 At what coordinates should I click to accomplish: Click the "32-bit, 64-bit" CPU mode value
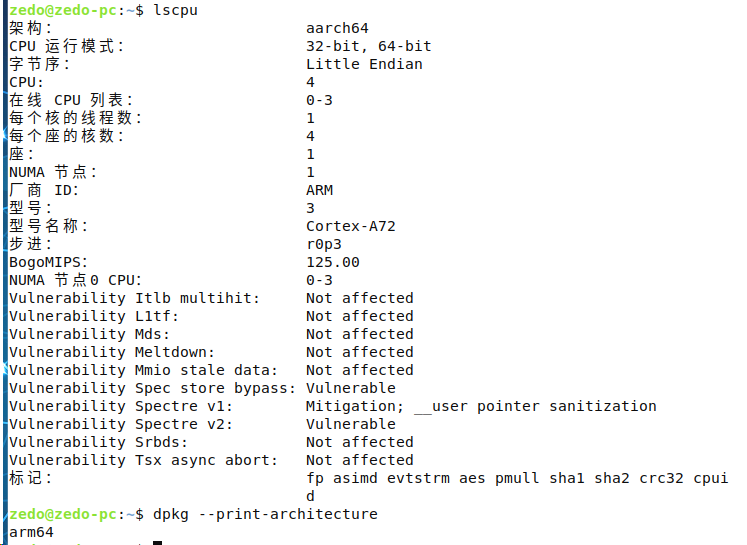click(x=369, y=46)
